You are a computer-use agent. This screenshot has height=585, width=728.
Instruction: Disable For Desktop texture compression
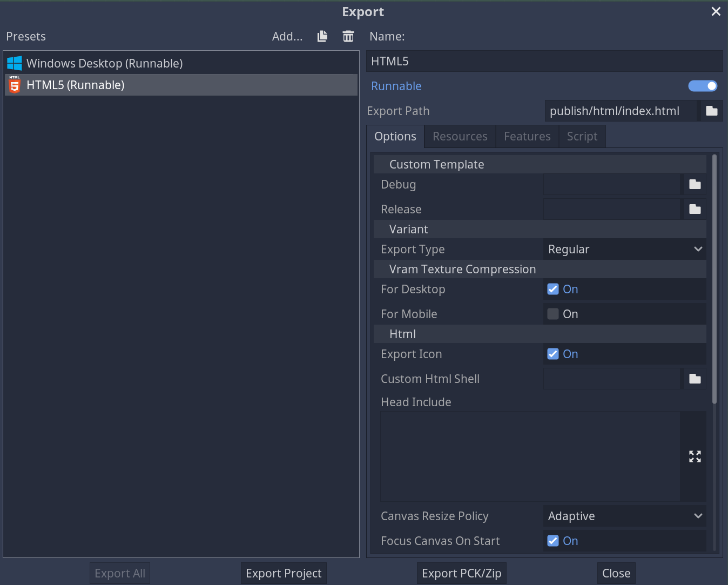point(553,289)
